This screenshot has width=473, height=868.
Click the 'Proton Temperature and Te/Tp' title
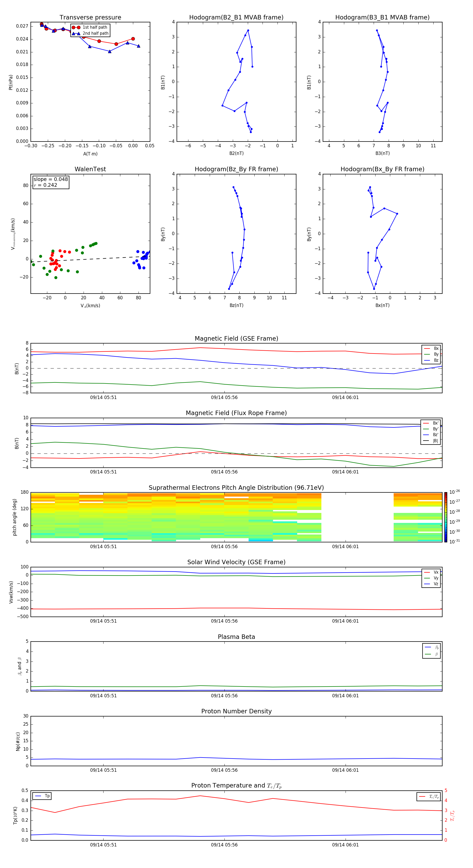click(x=236, y=786)
